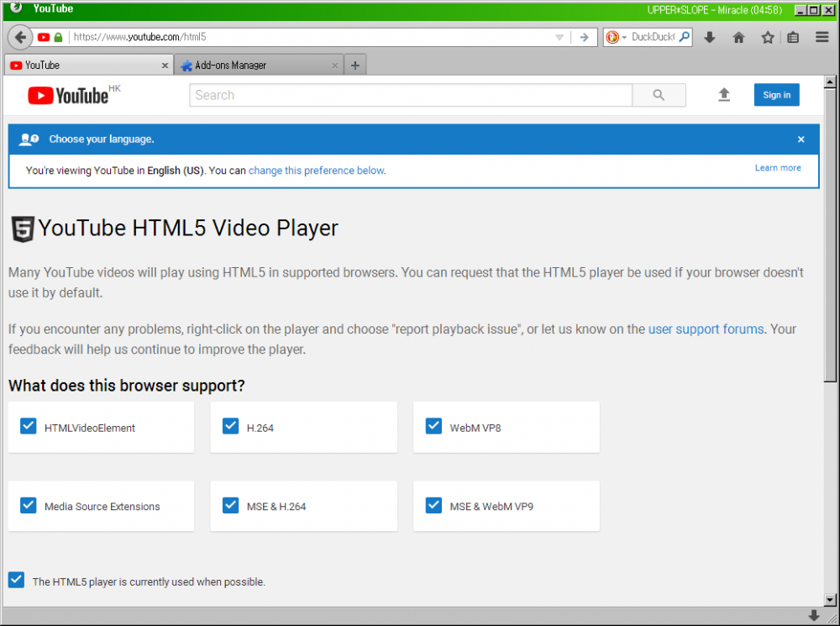The image size is (840, 626).
Task: Open Downloads with the down-arrow toolbar icon
Action: click(711, 37)
